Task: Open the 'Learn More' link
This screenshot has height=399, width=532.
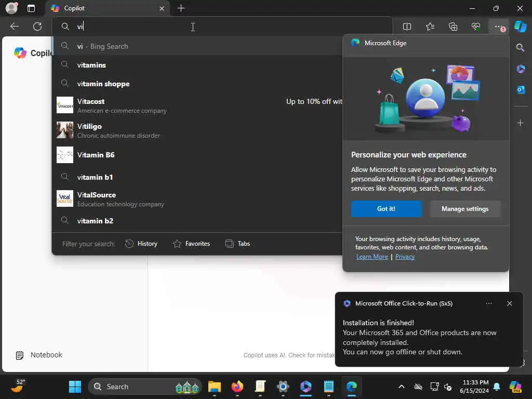Action: tap(372, 257)
